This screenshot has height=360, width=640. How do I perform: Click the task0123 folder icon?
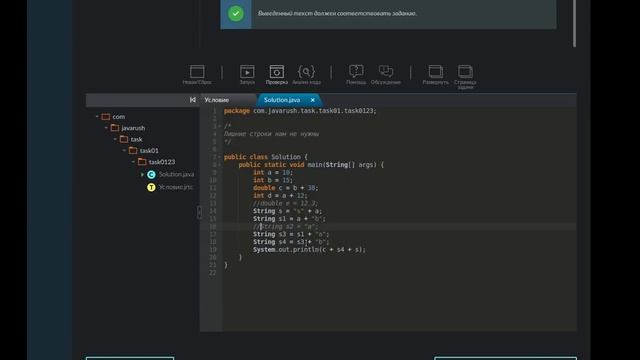(x=142, y=162)
